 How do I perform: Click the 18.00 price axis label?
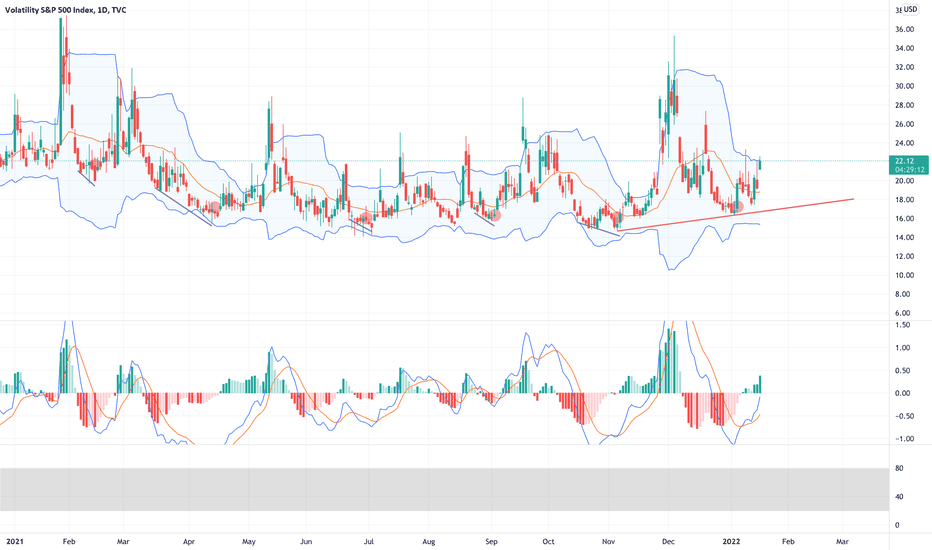[x=904, y=200]
